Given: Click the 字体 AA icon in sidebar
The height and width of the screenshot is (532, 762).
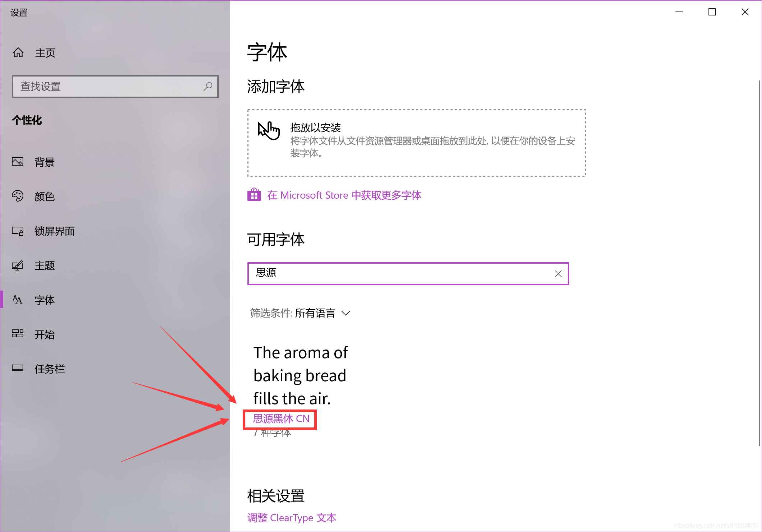Looking at the screenshot, I should (18, 300).
